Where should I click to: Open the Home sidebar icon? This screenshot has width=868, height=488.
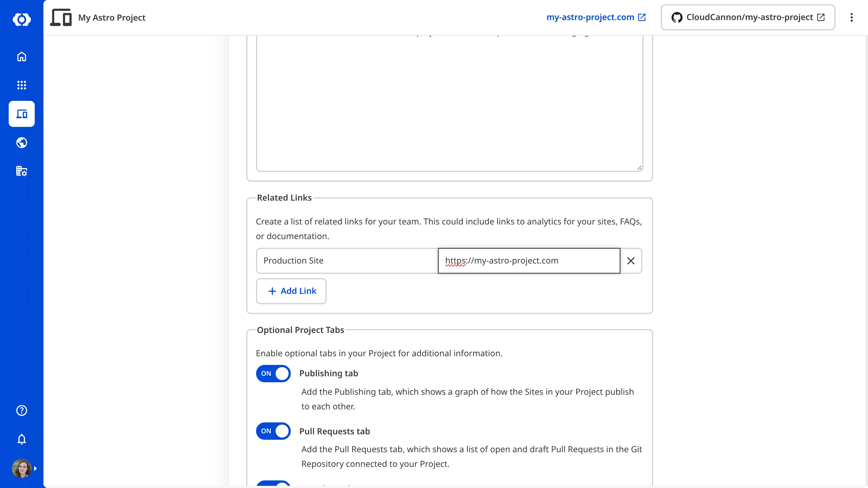[22, 57]
